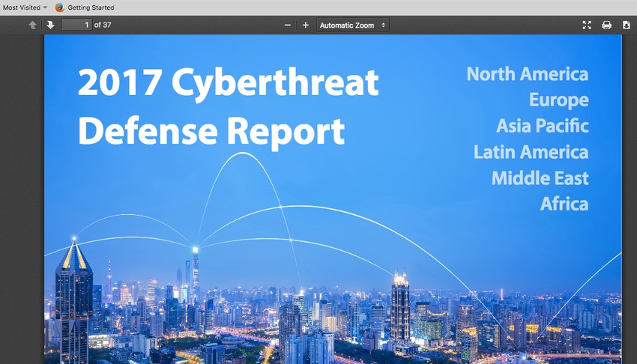Switch to presentation fullscreen mode

tap(587, 25)
